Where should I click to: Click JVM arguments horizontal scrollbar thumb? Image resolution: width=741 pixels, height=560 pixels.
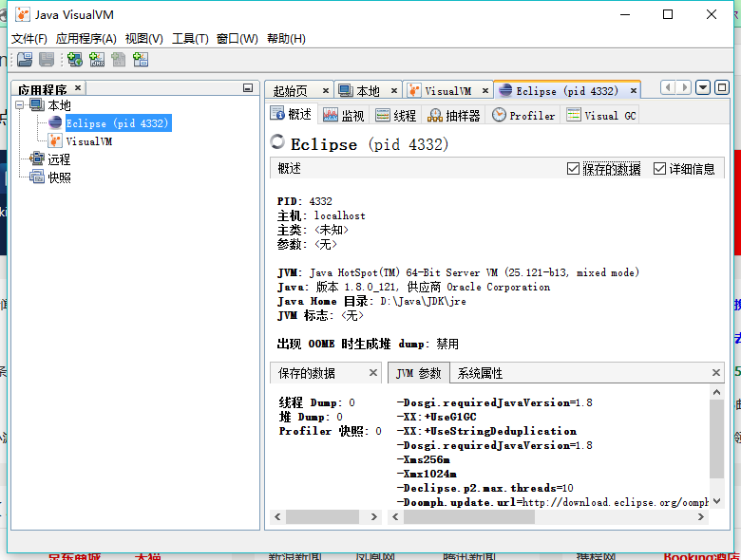point(468,516)
